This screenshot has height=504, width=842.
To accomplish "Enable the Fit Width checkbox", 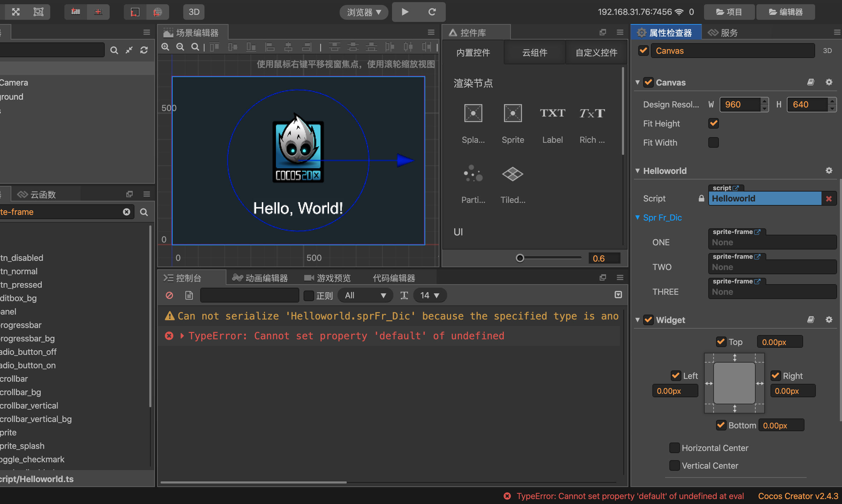I will click(x=714, y=142).
